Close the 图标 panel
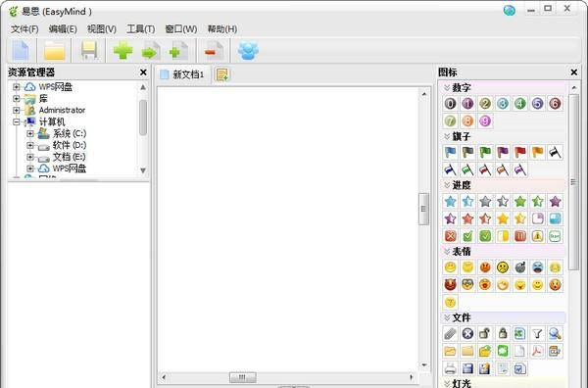This screenshot has height=388, width=588. (x=573, y=73)
